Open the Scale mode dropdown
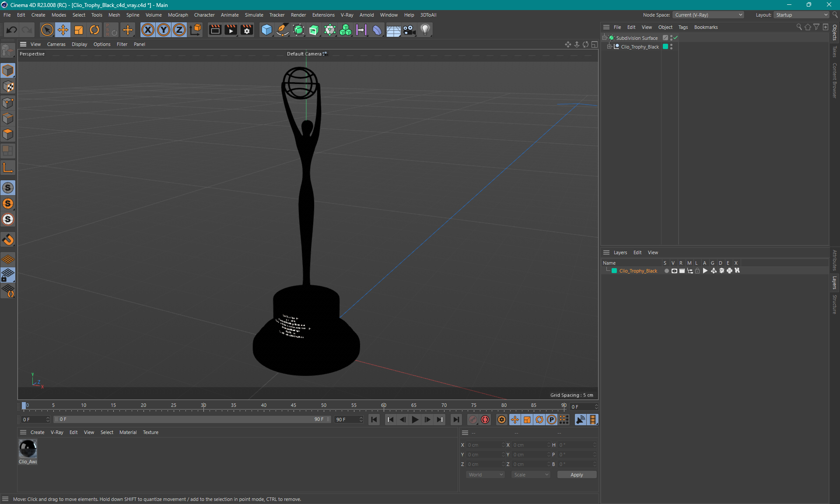This screenshot has width=840, height=504. point(531,475)
